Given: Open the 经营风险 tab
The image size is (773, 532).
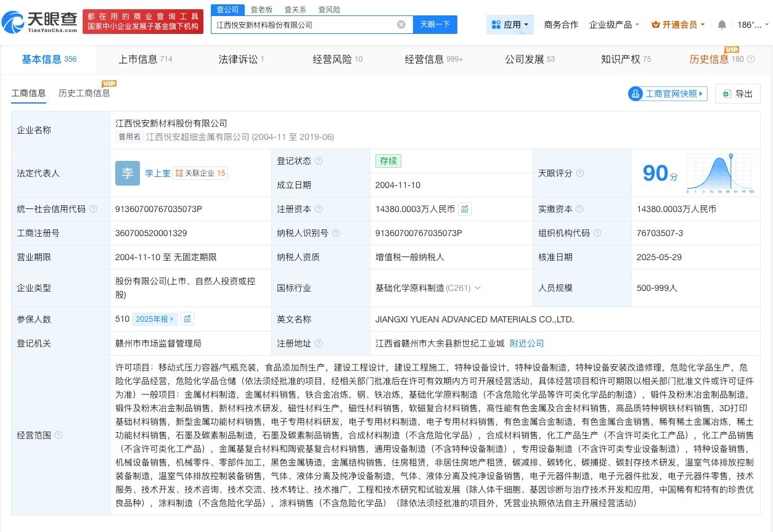Looking at the screenshot, I should tap(337, 59).
